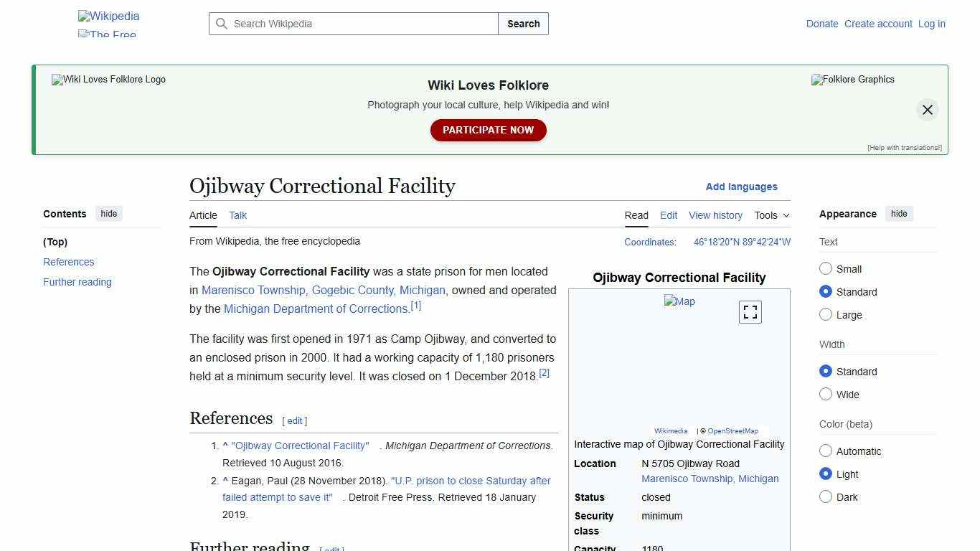
Task: Click the Search button
Action: [523, 24]
